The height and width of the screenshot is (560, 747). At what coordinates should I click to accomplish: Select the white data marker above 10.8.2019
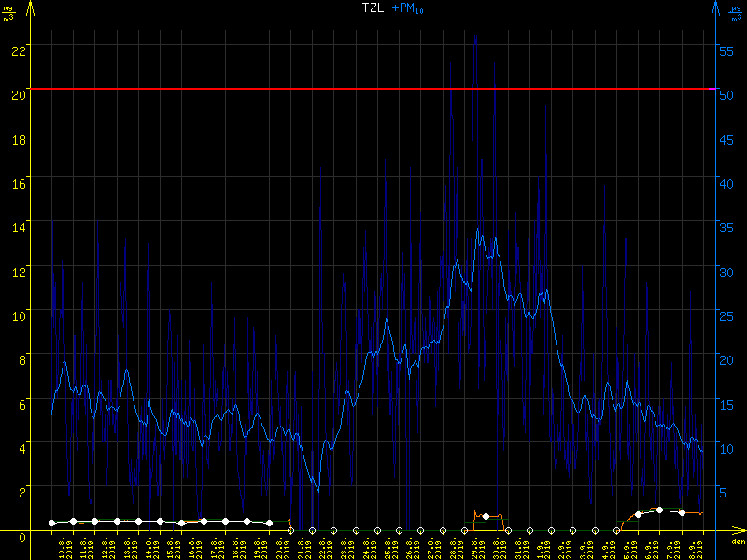[x=52, y=523]
